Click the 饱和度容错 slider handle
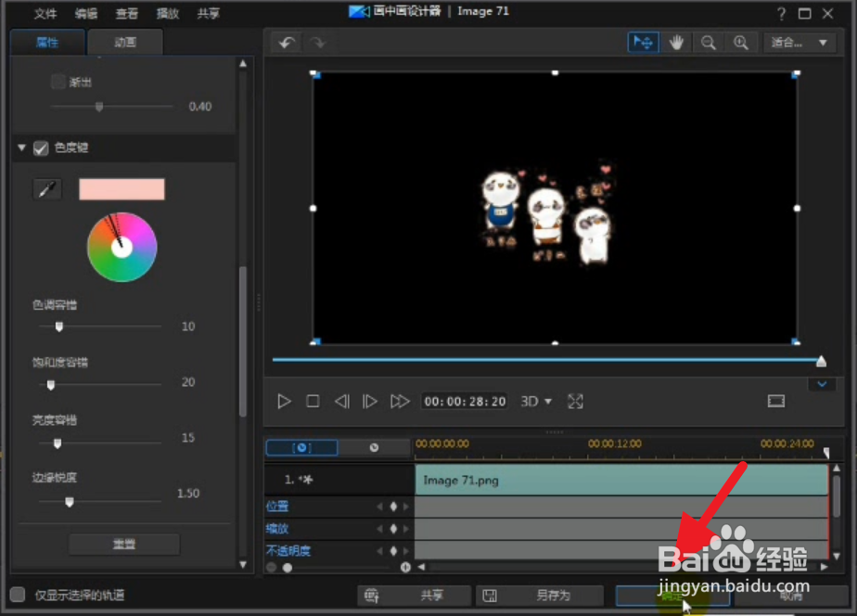Image resolution: width=857 pixels, height=616 pixels. (51, 385)
